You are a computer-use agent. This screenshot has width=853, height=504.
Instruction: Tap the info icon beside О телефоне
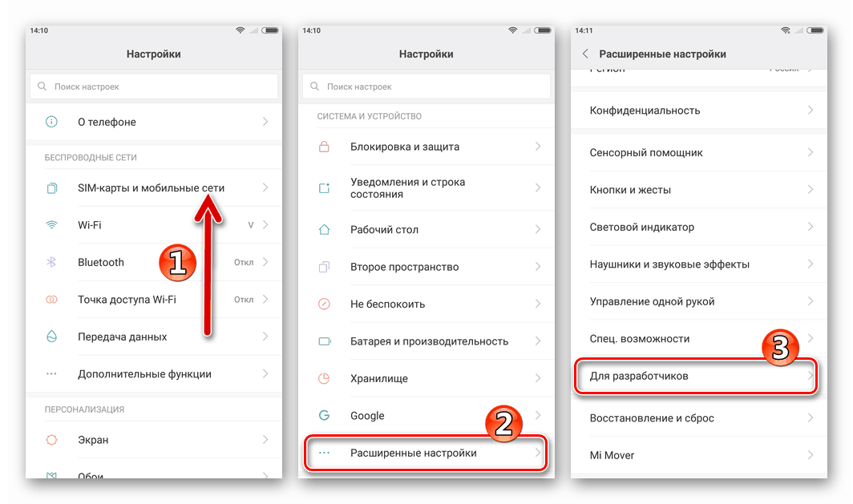tap(51, 122)
